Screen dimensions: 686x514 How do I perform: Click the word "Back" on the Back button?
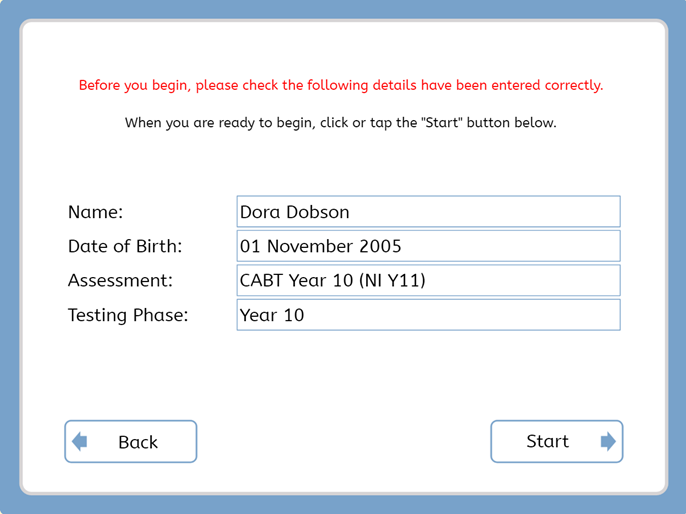tap(138, 442)
